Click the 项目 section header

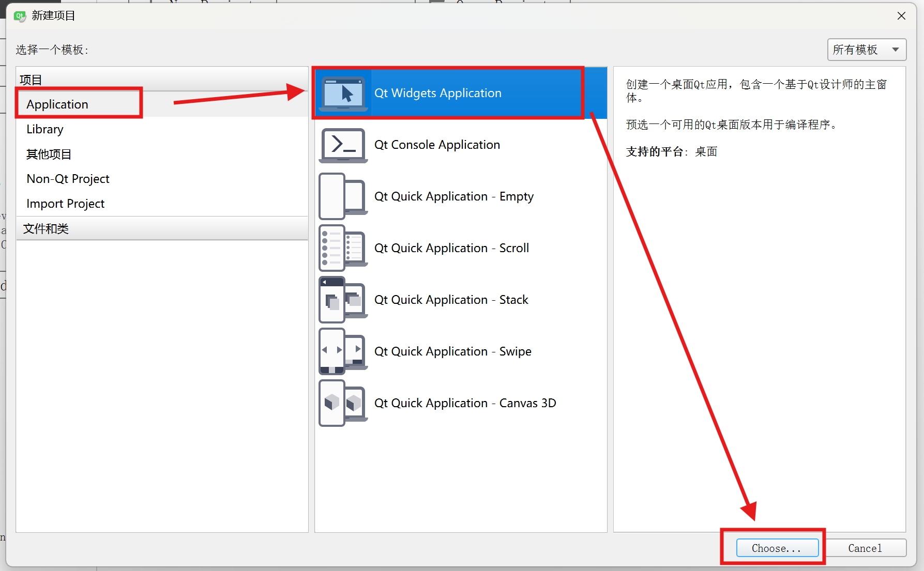[162, 80]
